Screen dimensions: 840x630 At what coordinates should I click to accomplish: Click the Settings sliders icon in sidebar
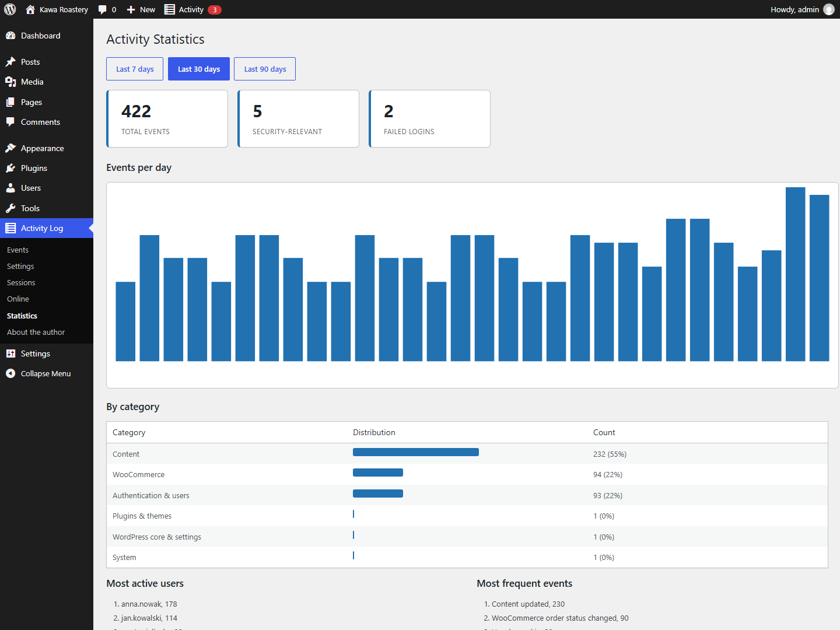(x=10, y=353)
